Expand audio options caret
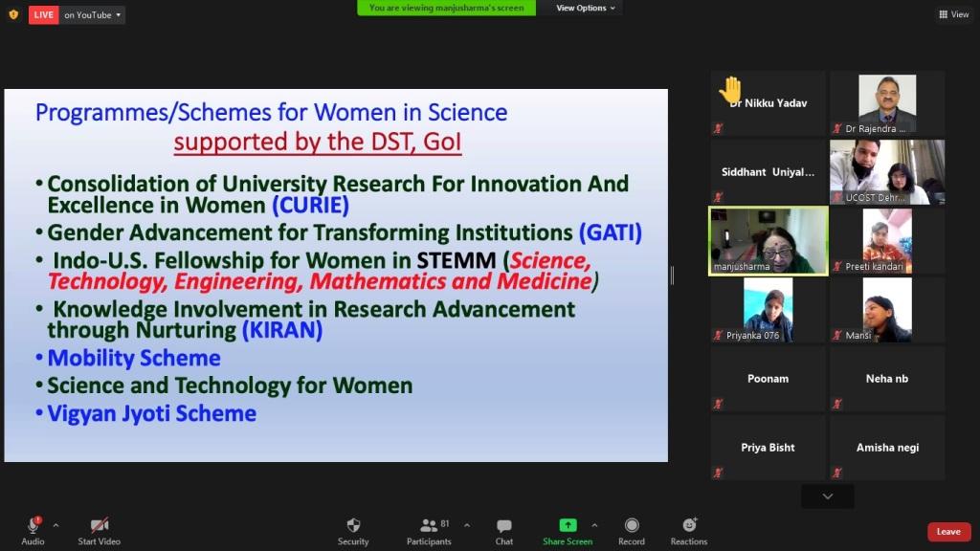The image size is (980, 551). pyautogui.click(x=56, y=525)
